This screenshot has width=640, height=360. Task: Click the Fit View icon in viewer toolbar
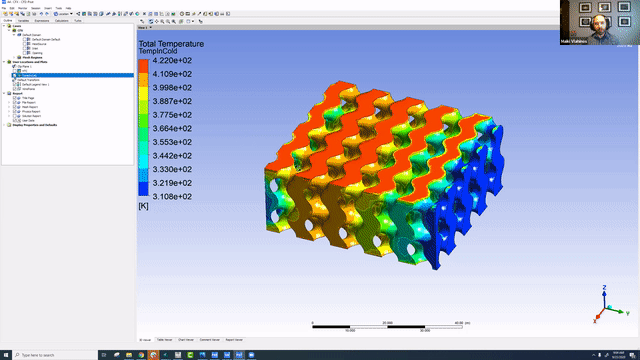click(x=173, y=21)
